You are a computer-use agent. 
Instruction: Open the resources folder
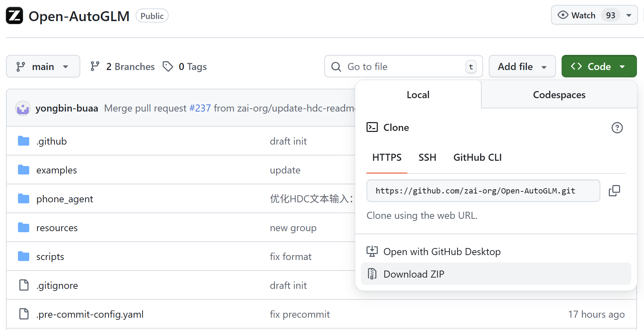[57, 228]
